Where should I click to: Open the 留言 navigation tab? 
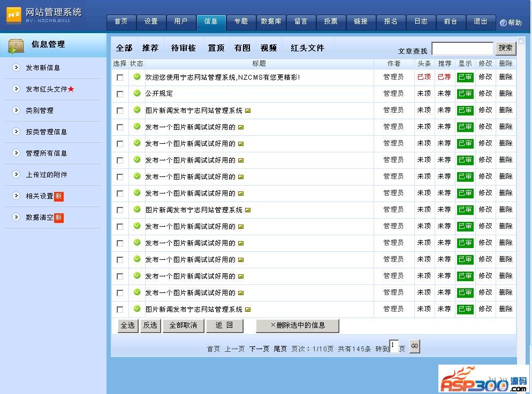click(x=301, y=22)
